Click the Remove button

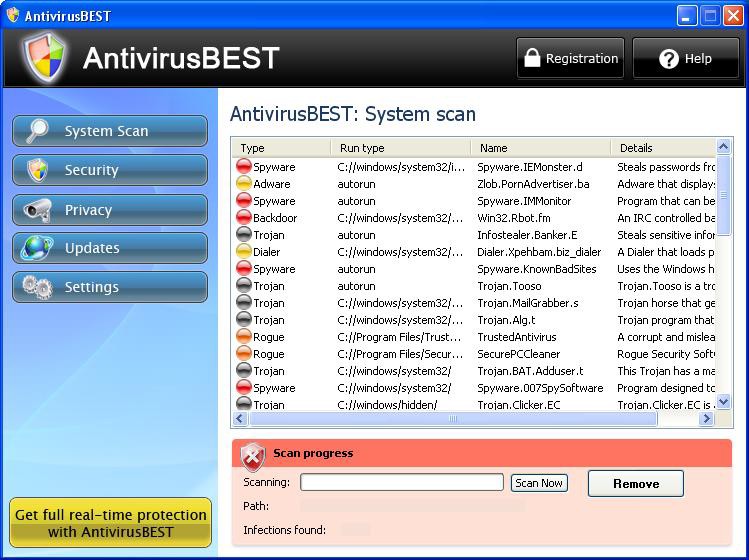click(635, 484)
